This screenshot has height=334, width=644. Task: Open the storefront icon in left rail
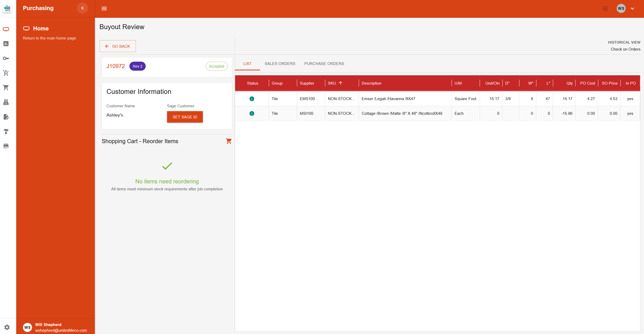pos(6,146)
